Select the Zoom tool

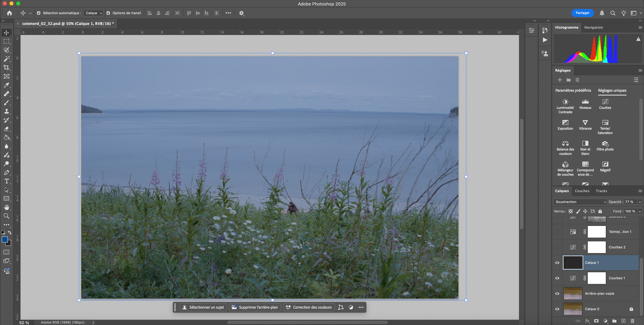[6, 216]
